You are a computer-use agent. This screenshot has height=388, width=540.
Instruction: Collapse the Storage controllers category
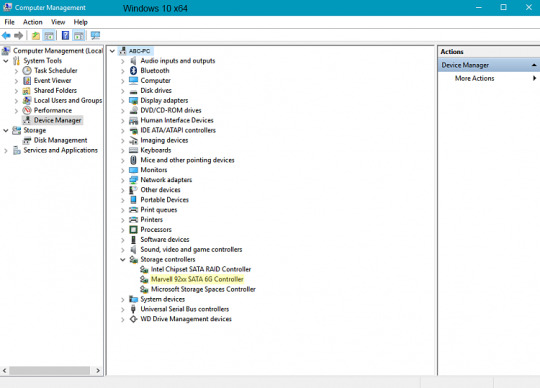coord(123,260)
